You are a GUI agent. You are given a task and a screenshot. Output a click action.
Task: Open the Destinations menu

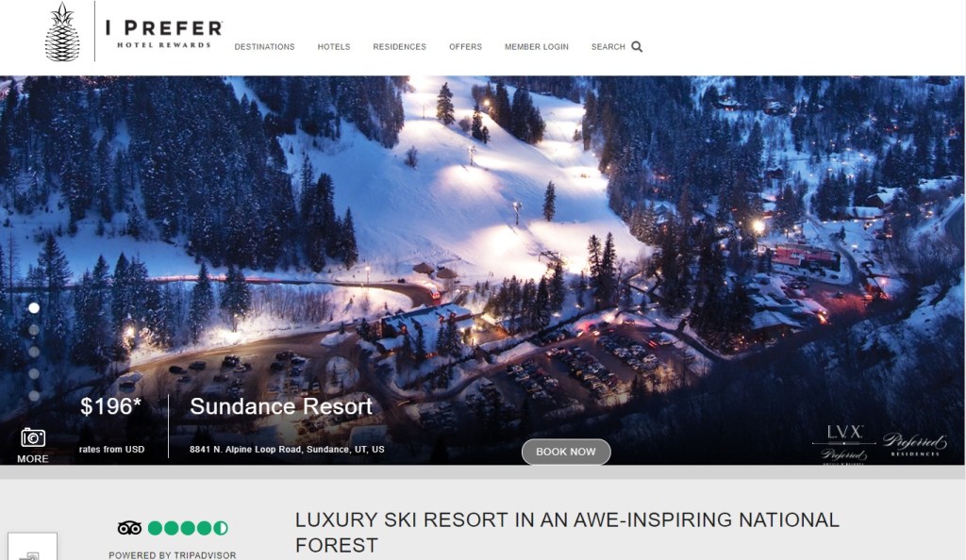coord(264,47)
